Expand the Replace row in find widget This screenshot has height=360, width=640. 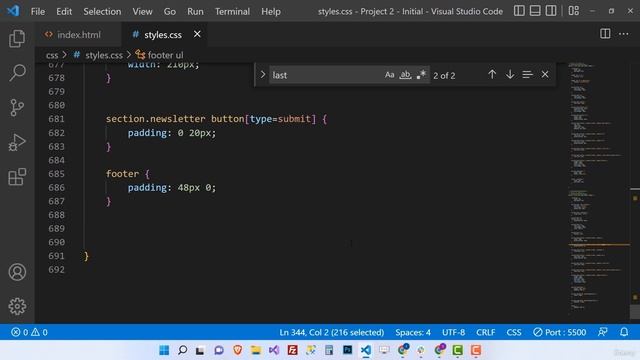[x=263, y=75]
